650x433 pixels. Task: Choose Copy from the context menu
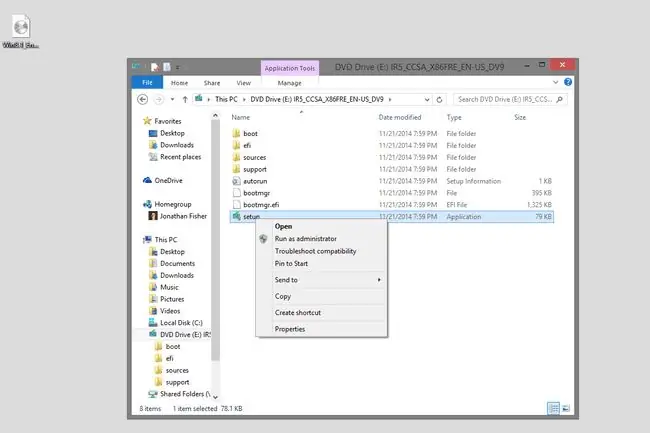(322, 296)
